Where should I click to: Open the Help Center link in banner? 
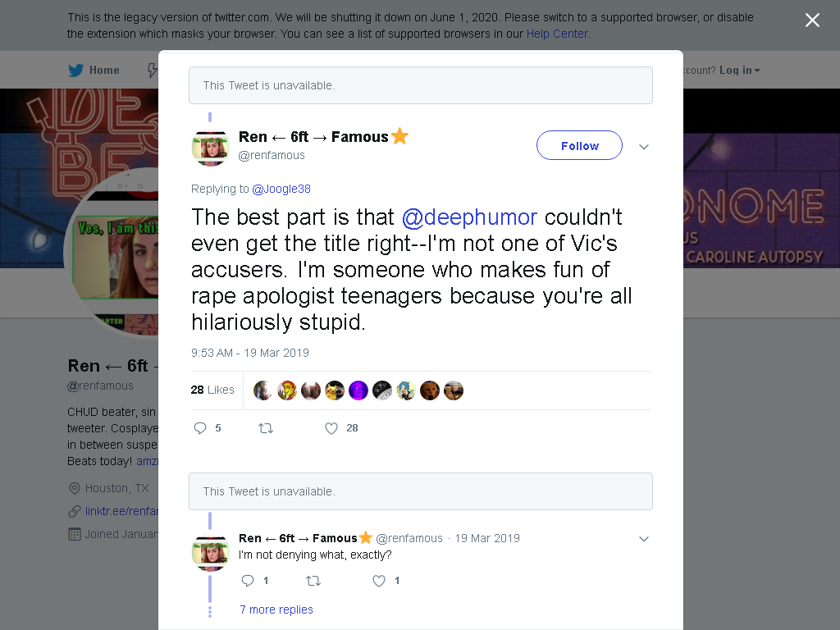point(557,34)
